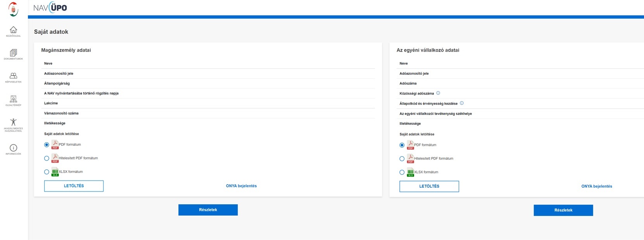
Task: Click Lakcíme row label
Action: point(51,103)
